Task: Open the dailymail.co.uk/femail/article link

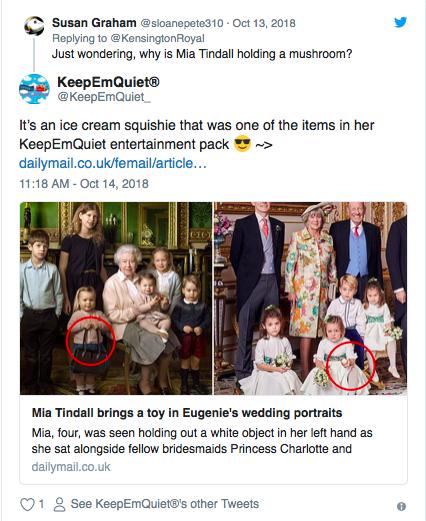Action: click(113, 163)
